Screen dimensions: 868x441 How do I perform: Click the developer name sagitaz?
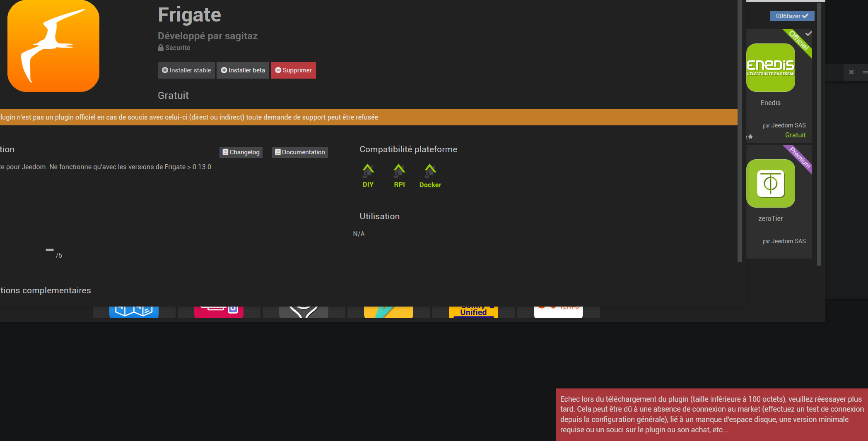(241, 36)
